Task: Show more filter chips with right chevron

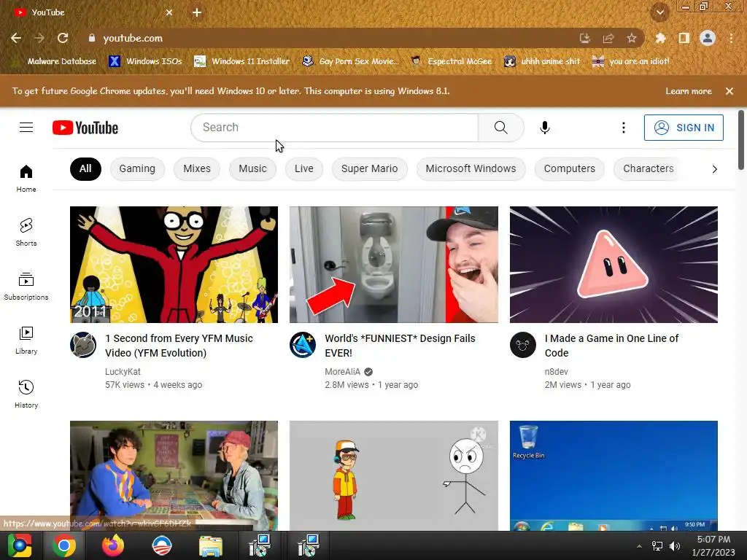Action: [x=714, y=169]
